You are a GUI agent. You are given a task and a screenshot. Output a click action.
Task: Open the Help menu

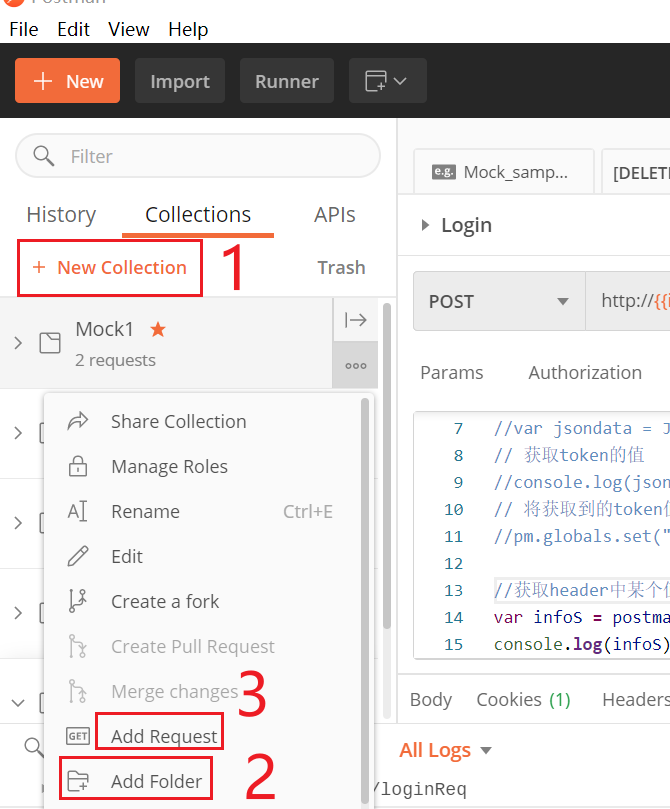188,29
